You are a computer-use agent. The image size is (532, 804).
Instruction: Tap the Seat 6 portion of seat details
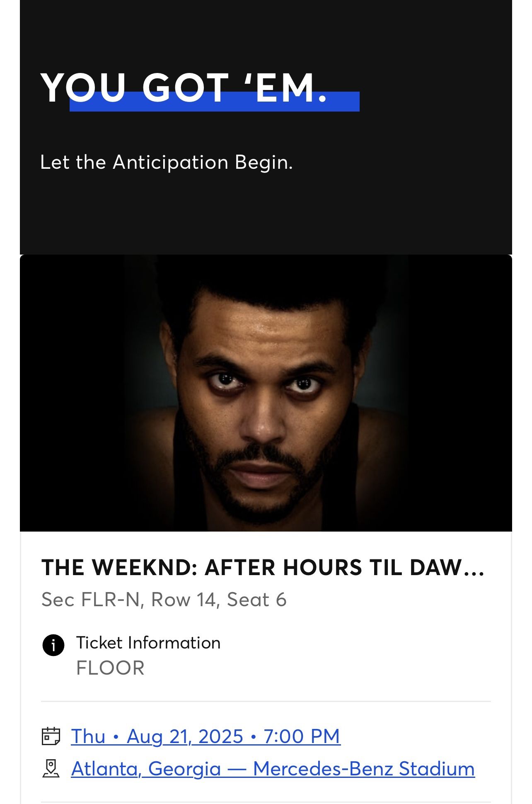pos(256,600)
